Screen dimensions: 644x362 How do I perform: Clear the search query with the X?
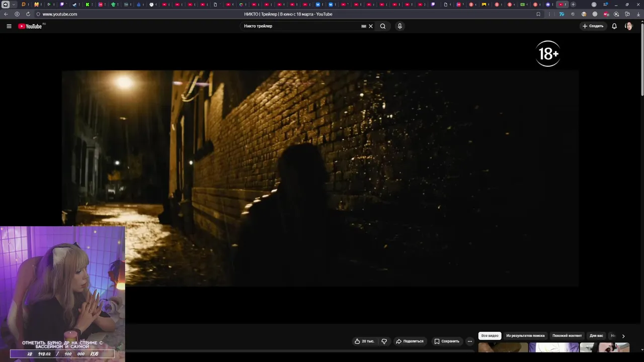point(371,26)
